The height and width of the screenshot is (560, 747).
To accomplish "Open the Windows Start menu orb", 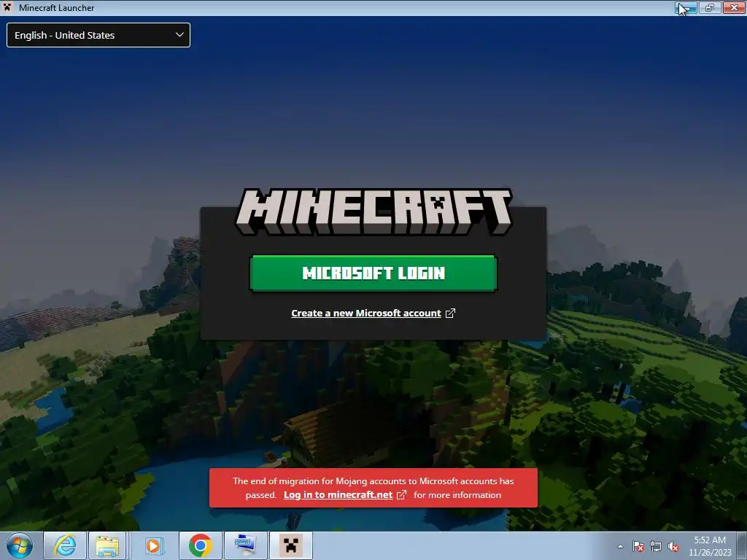I will coord(20,545).
